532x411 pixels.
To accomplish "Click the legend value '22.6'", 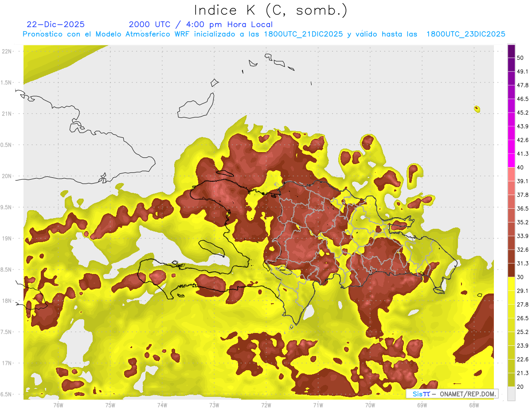I will [x=523, y=359].
